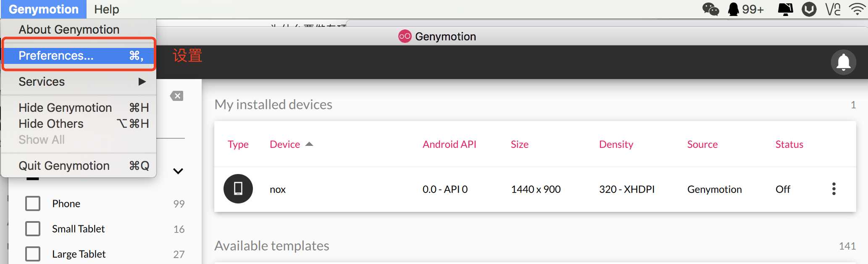Select About Genymotion menu entry
This screenshot has width=868, height=264.
pos(79,29)
